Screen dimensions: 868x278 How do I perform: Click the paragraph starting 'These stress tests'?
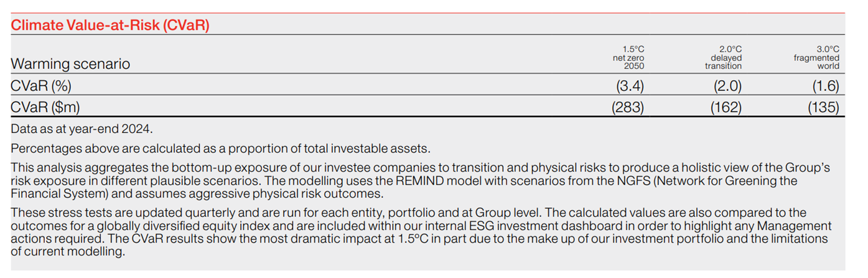pyautogui.click(x=420, y=231)
